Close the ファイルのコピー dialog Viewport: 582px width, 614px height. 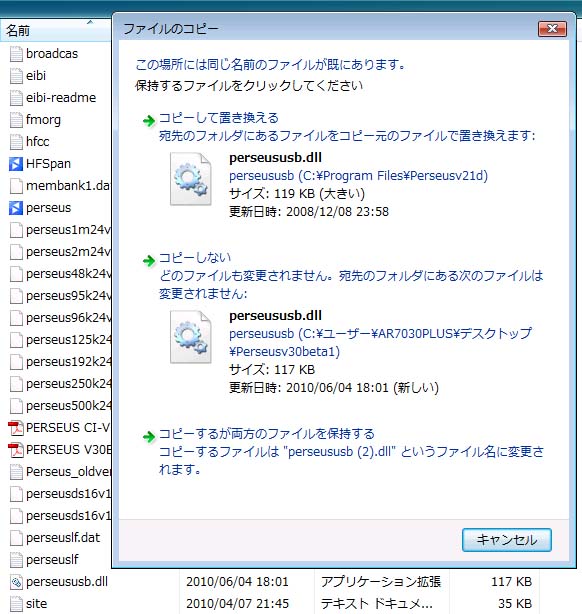pos(552,29)
